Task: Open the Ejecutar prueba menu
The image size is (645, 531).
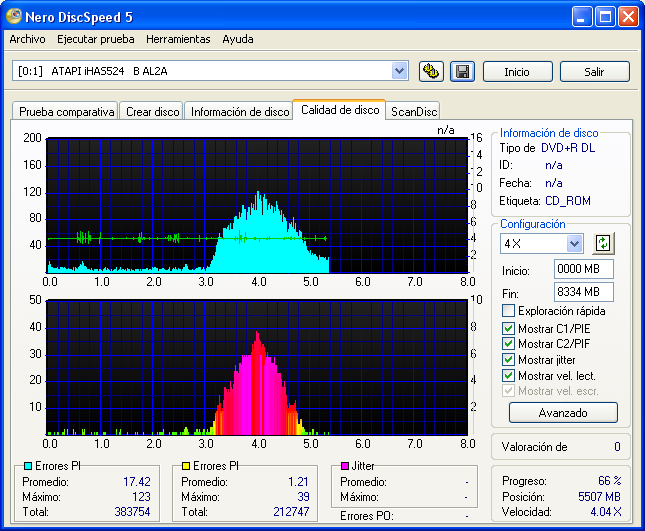Action: pos(95,40)
